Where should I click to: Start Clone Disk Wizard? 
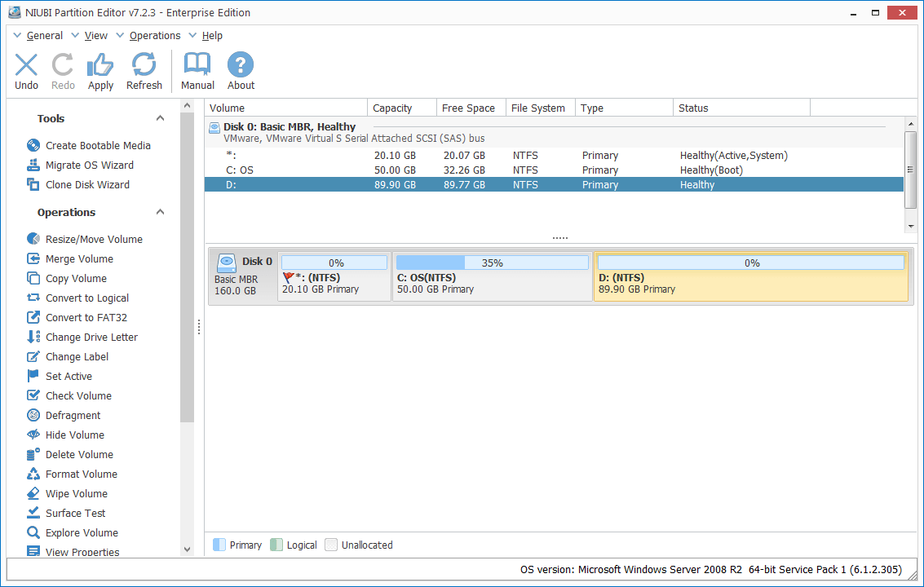pos(87,184)
